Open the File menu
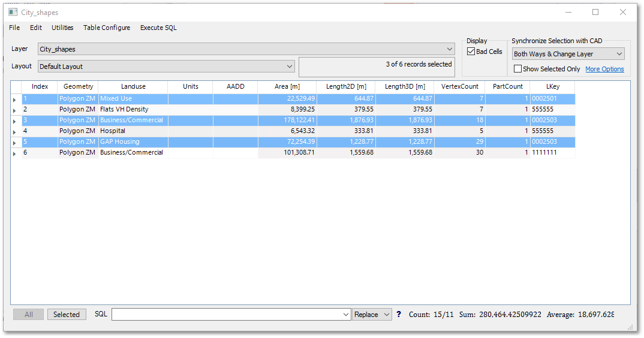 14,28
